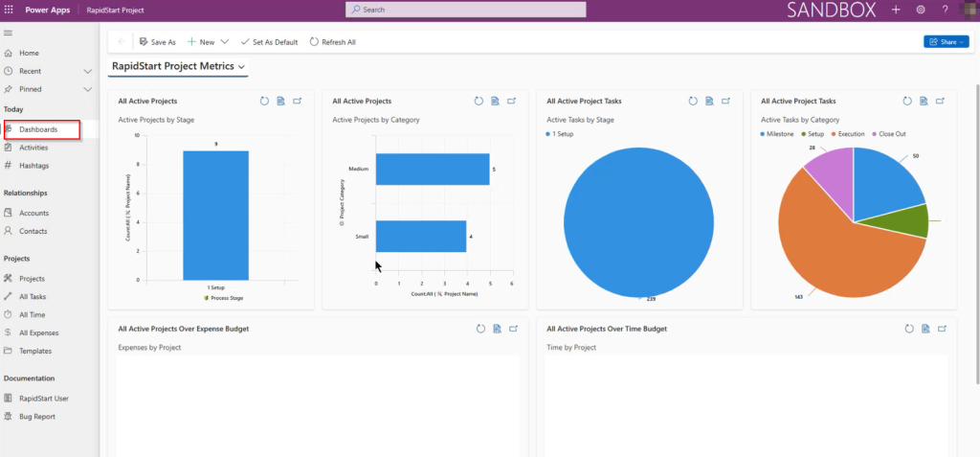Refresh Active Tasks by Category chart
This screenshot has height=457, width=980.
pos(907,101)
